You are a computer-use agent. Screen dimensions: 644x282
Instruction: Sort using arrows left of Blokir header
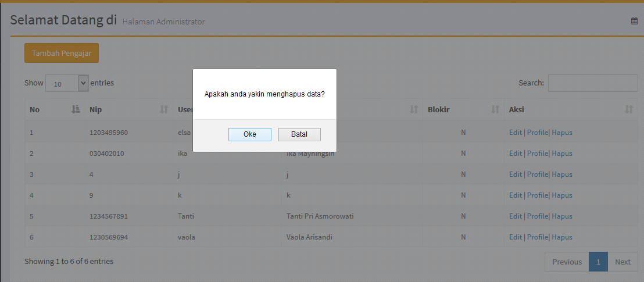pos(414,109)
